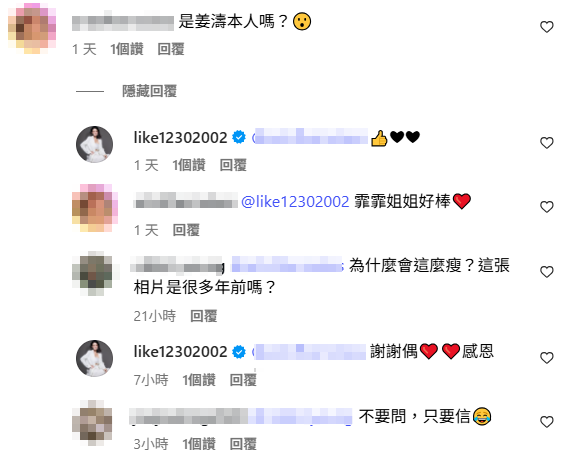Like the 是姜濤本人嗎 comment with heart
Image resolution: width=567 pixels, height=450 pixels.
coord(546,27)
